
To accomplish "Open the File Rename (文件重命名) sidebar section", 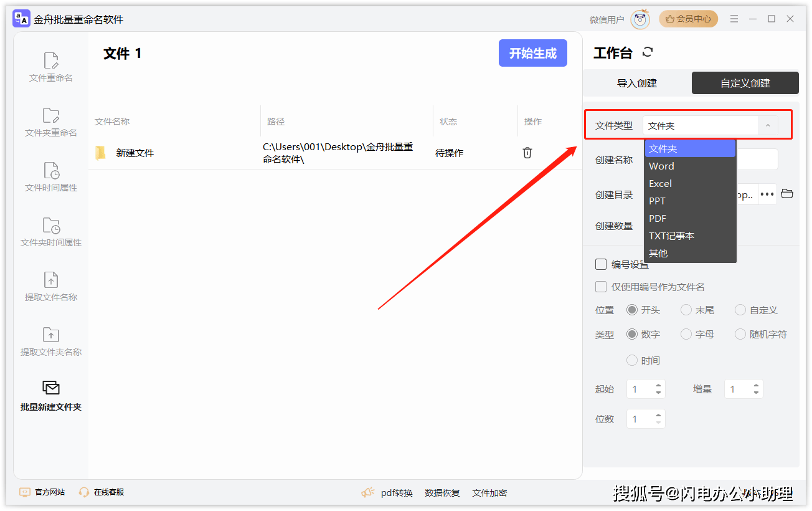I will click(x=51, y=67).
